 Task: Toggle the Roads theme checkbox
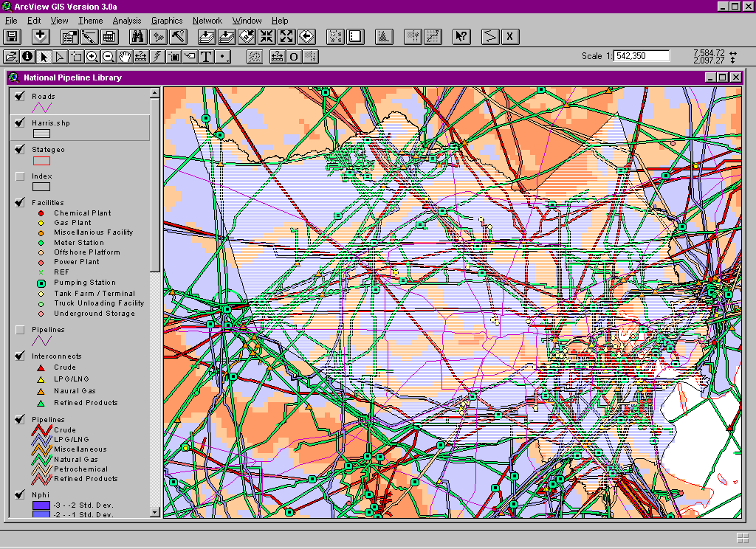(x=20, y=96)
